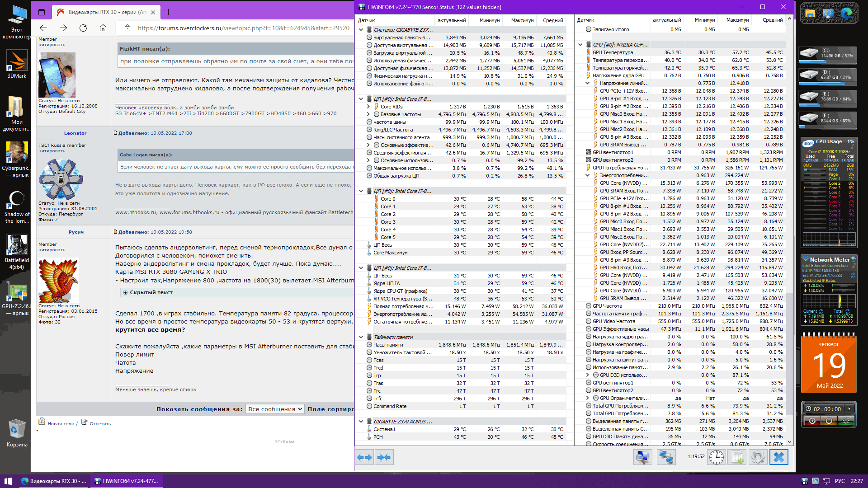Open HWiNFO64 from the Windows taskbar

(127, 481)
